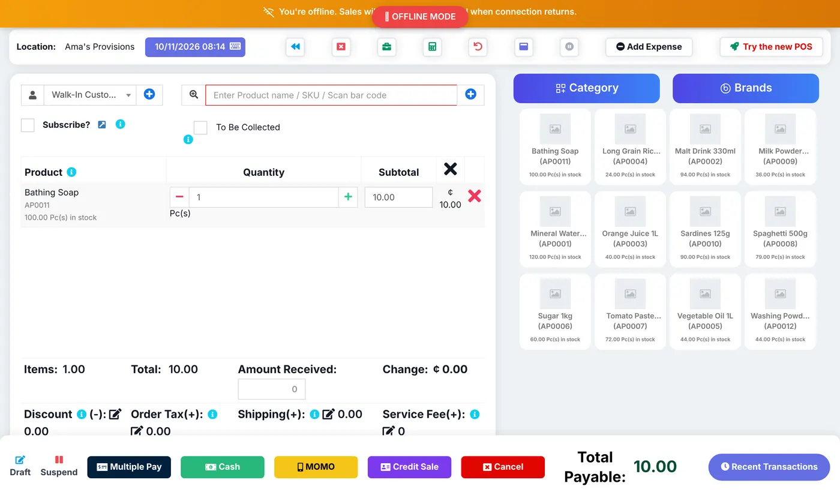Open the edit icon beside Subscribe
The image size is (840, 504).
click(x=102, y=125)
